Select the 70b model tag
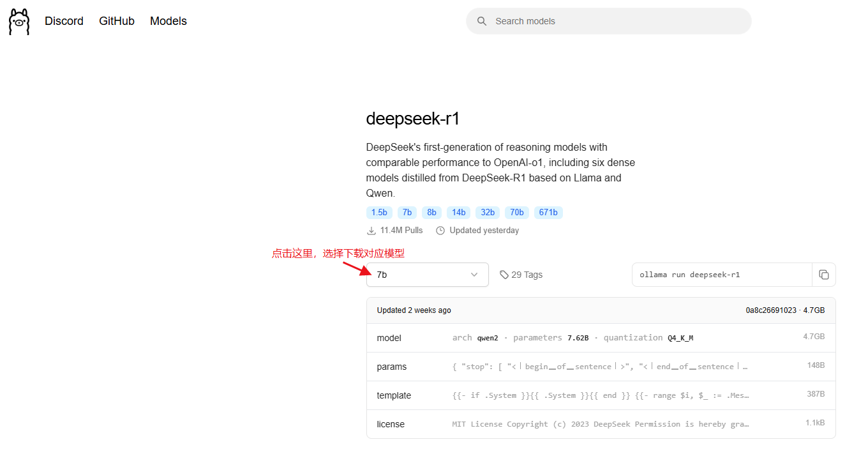 516,212
